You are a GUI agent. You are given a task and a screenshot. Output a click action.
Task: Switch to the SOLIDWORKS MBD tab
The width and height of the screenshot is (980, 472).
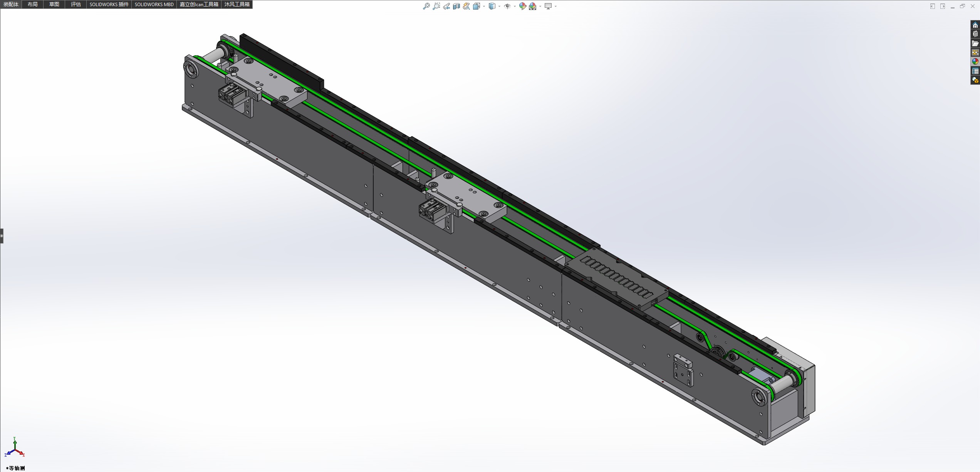[x=154, y=4]
